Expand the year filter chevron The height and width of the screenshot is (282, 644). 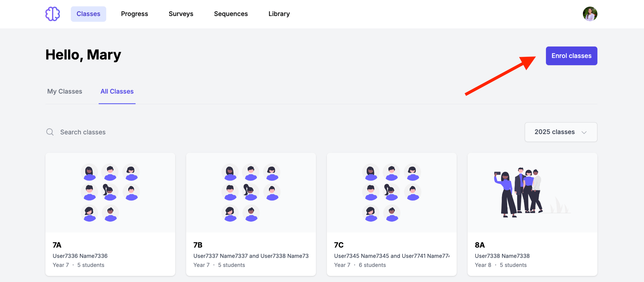tap(584, 132)
